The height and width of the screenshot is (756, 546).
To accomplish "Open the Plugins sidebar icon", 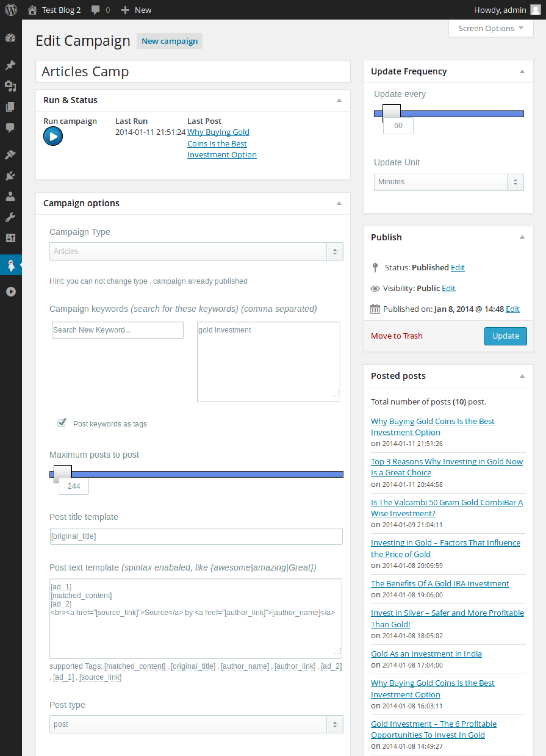I will pyautogui.click(x=11, y=176).
